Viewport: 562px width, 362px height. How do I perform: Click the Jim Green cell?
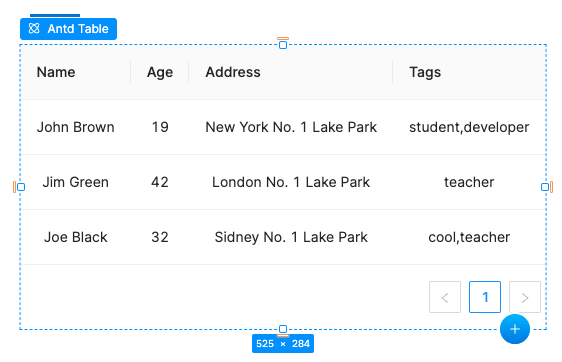point(76,182)
